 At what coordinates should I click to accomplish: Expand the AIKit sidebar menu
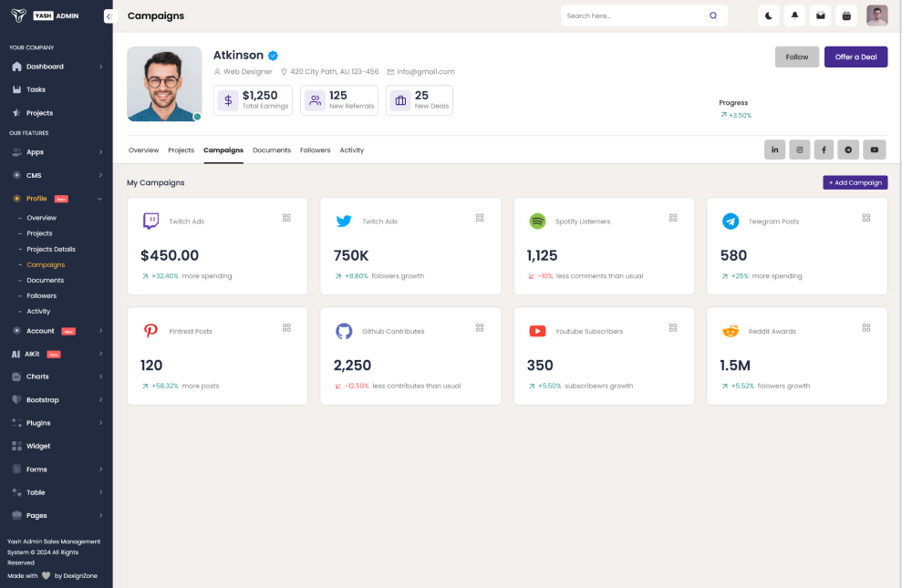click(57, 354)
